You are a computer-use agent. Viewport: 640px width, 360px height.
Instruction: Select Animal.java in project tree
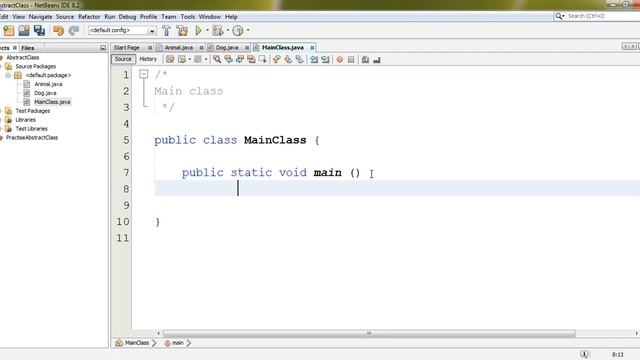pos(48,84)
